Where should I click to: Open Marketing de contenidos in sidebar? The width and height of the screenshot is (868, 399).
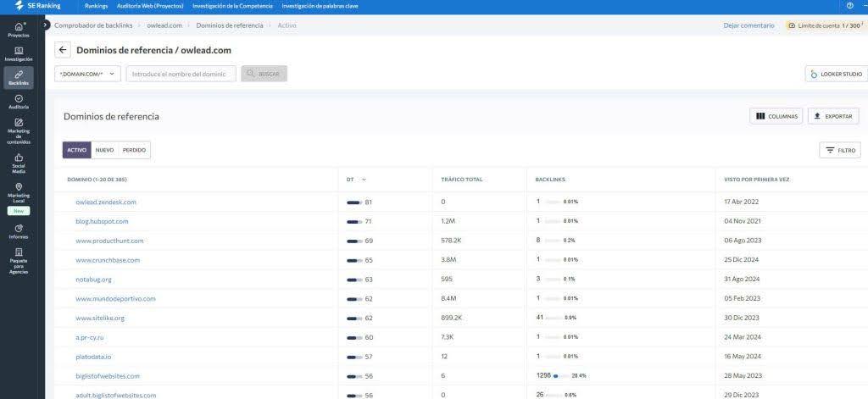(19, 131)
